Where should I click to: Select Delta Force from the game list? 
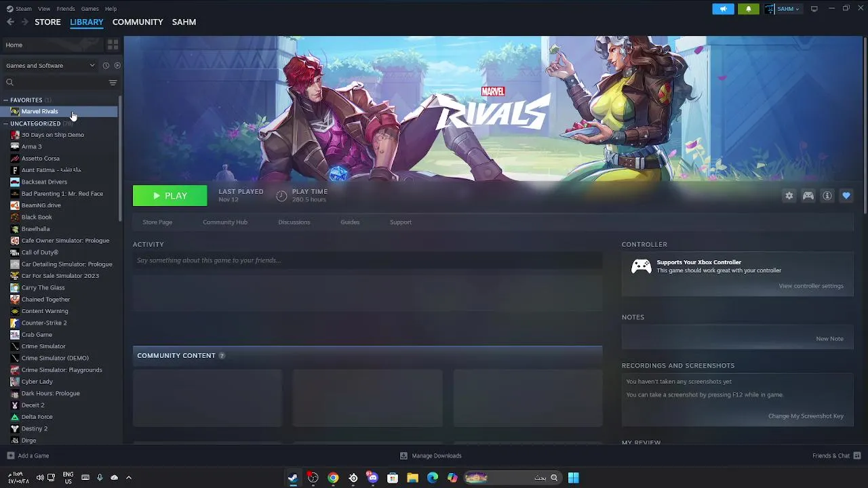click(37, 417)
